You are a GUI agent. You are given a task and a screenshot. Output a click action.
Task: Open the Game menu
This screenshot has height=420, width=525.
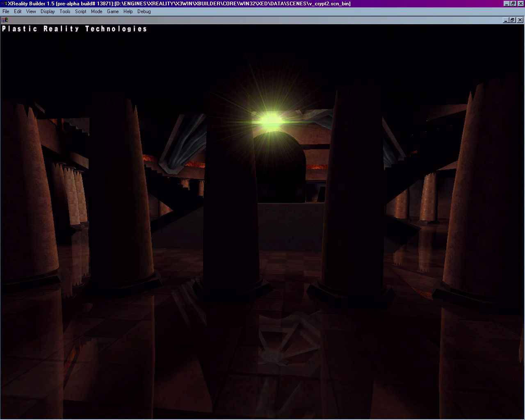pyautogui.click(x=113, y=11)
